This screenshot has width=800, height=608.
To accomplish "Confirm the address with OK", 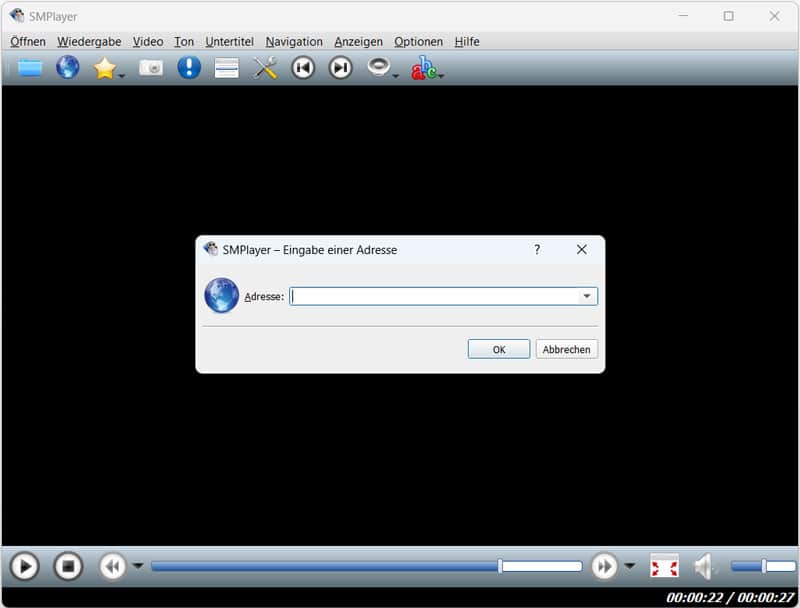I will click(x=499, y=349).
